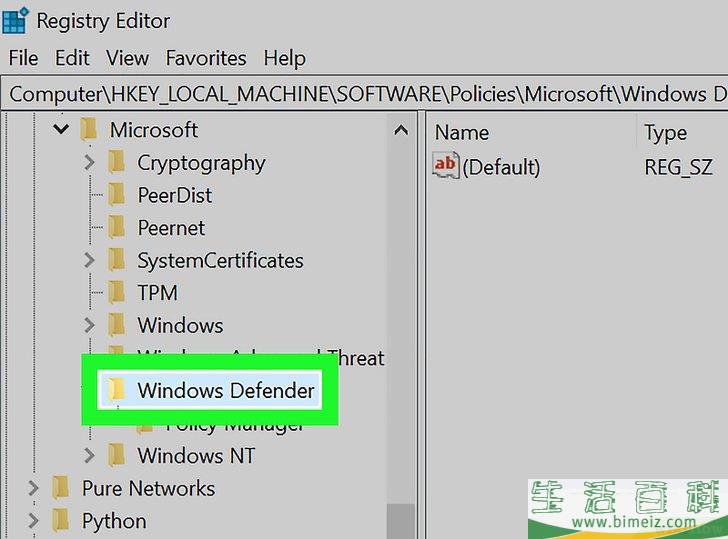Click the (Default) string value icon
This screenshot has width=728, height=539.
tap(445, 165)
